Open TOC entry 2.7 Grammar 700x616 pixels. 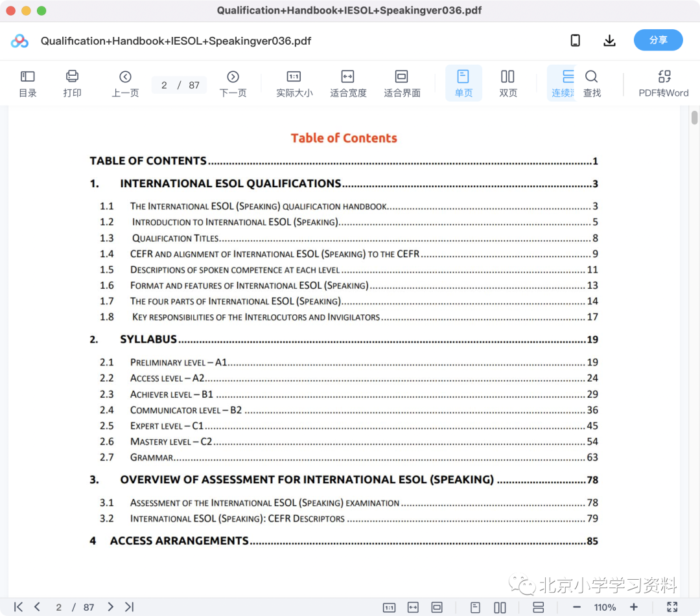[x=349, y=457]
